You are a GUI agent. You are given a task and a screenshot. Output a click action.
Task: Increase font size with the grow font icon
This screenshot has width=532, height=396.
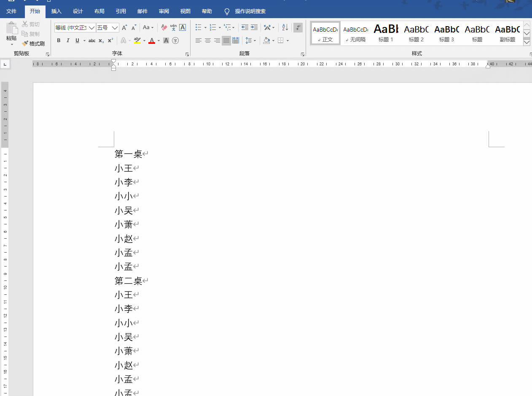(x=124, y=28)
